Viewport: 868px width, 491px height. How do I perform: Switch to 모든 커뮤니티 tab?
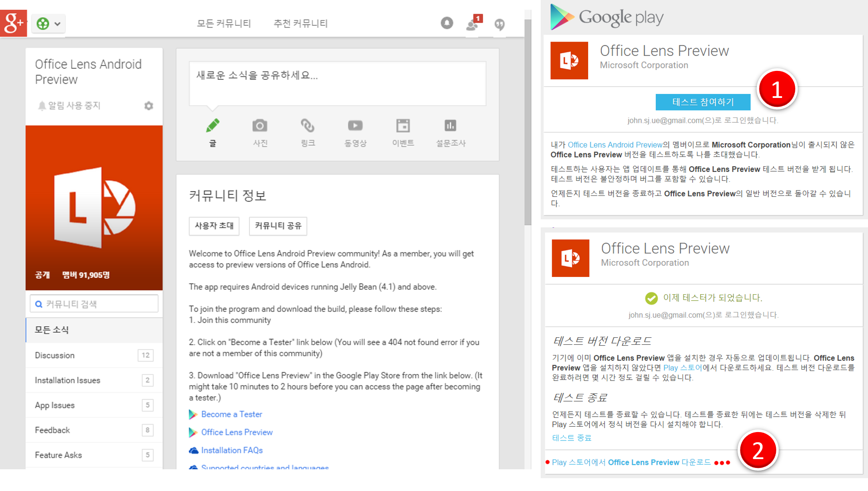coord(224,23)
